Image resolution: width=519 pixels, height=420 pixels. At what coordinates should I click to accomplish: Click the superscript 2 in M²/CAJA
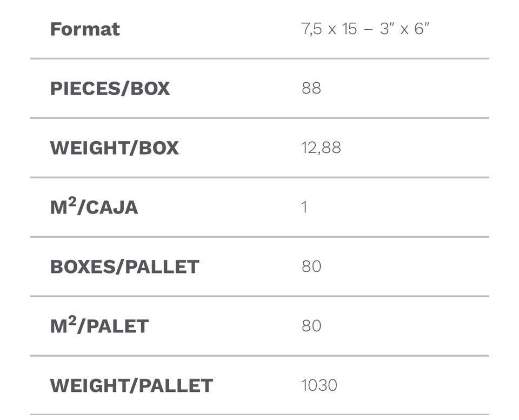72,201
